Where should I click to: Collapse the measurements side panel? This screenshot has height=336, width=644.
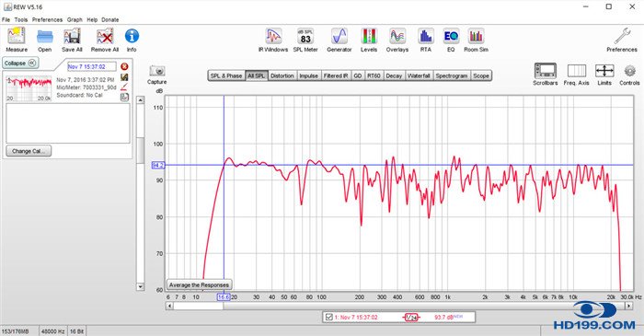click(20, 64)
